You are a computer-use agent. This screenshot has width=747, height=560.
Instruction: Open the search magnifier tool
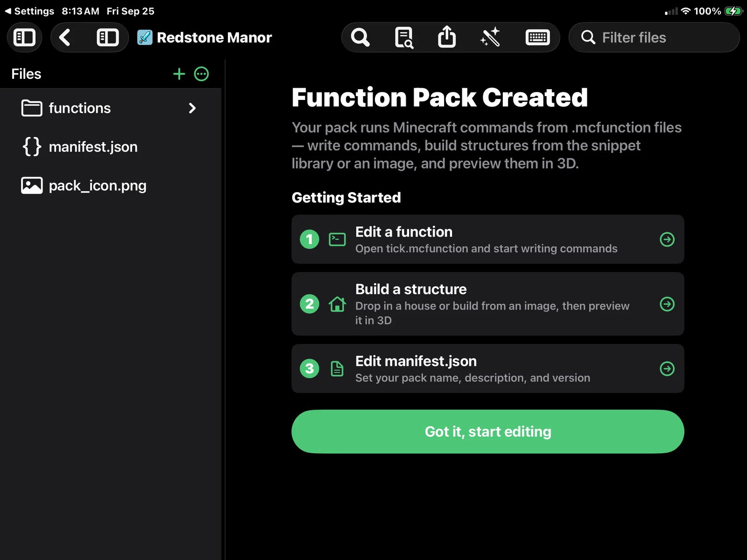coord(360,37)
